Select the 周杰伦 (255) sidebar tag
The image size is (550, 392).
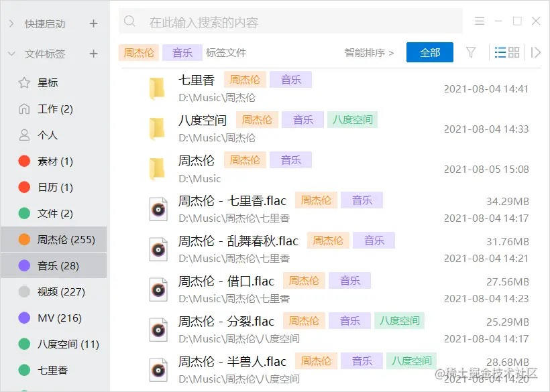pos(54,240)
